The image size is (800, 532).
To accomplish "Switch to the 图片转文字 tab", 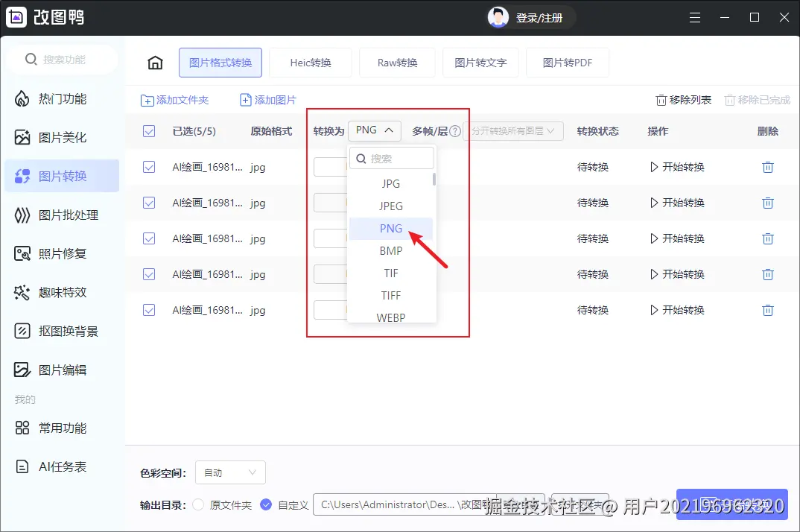I will (x=480, y=63).
